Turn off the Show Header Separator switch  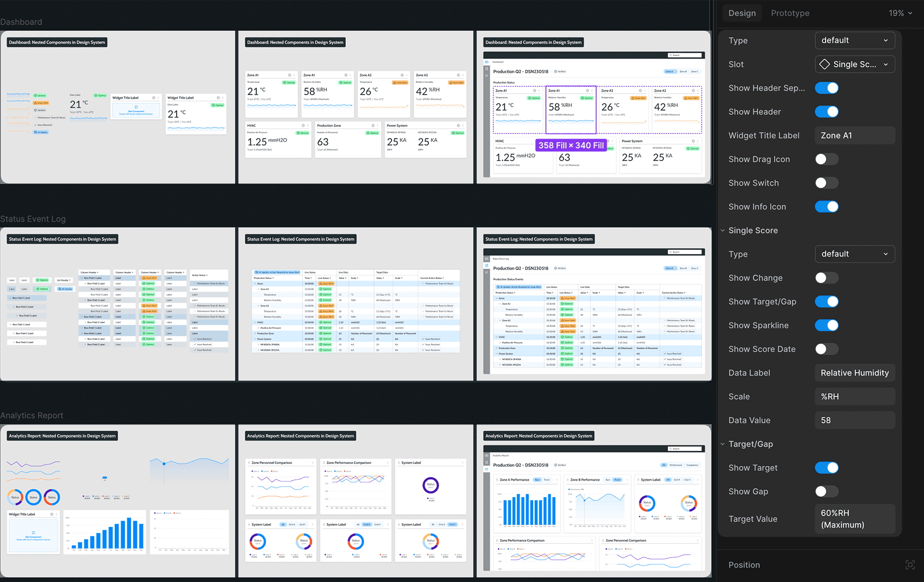[x=827, y=88]
